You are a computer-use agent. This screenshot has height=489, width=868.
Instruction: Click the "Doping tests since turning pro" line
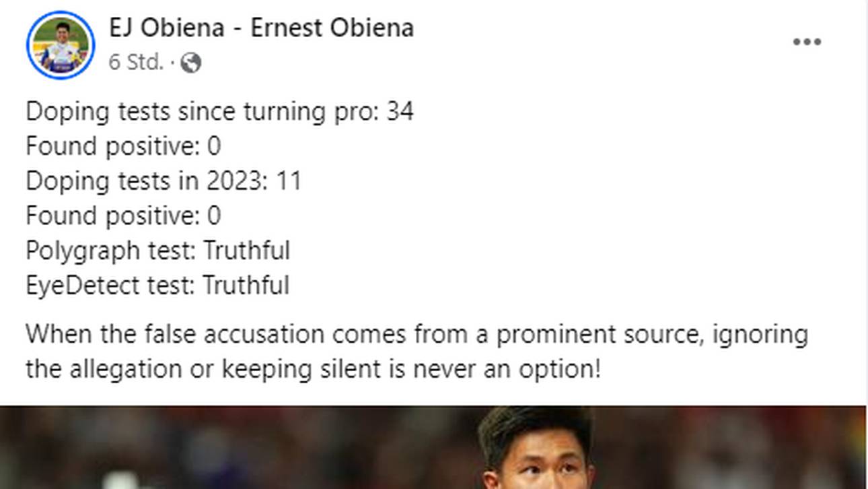(x=202, y=111)
